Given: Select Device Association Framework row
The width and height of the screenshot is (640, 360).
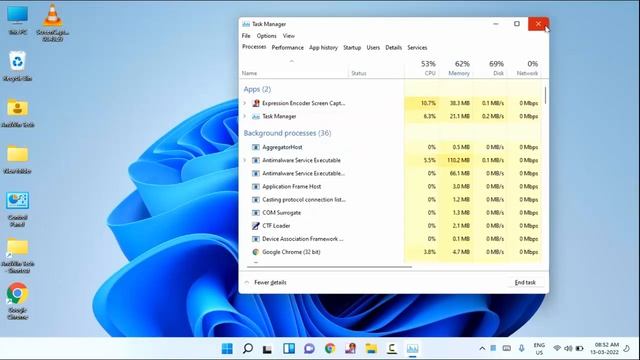Looking at the screenshot, I should [x=391, y=239].
